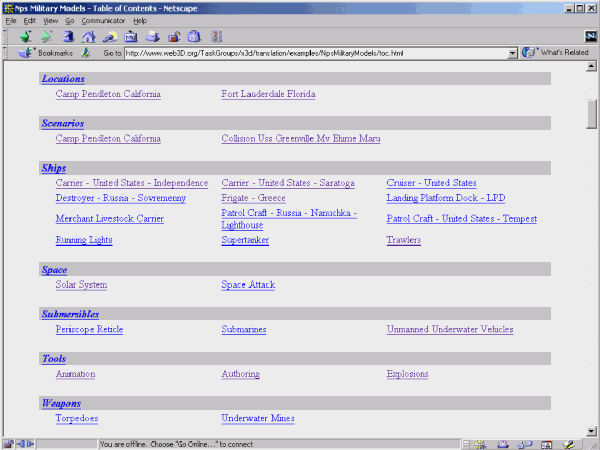600x450 pixels.
Task: Go to the Home page icon
Action: coord(89,36)
